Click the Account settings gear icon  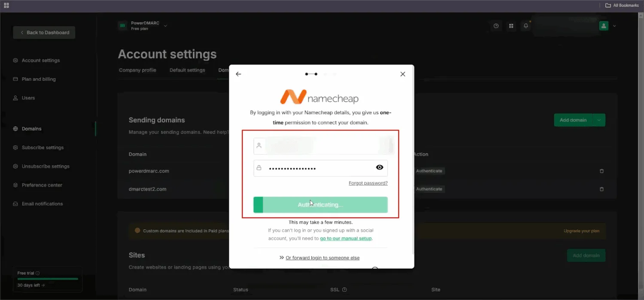pos(15,61)
